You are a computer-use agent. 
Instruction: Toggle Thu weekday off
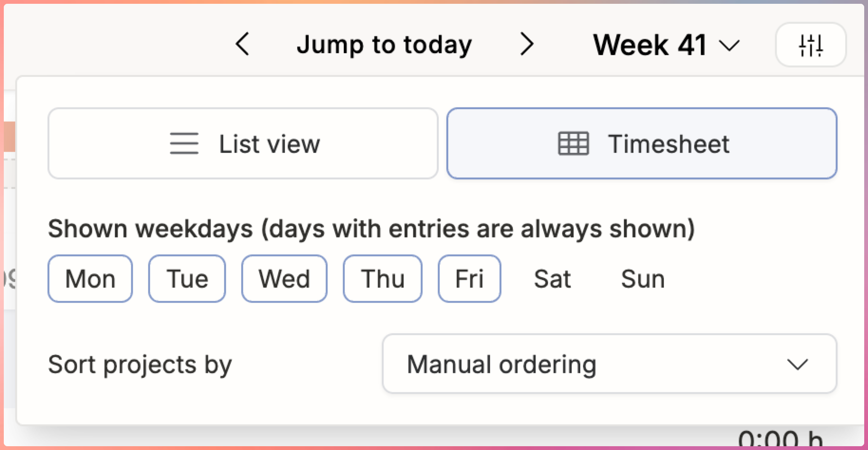(x=383, y=279)
